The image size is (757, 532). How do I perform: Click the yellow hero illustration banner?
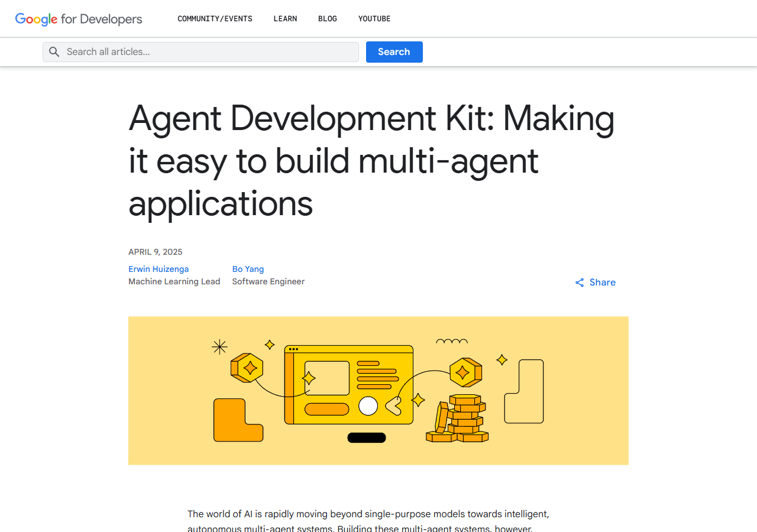(378, 391)
